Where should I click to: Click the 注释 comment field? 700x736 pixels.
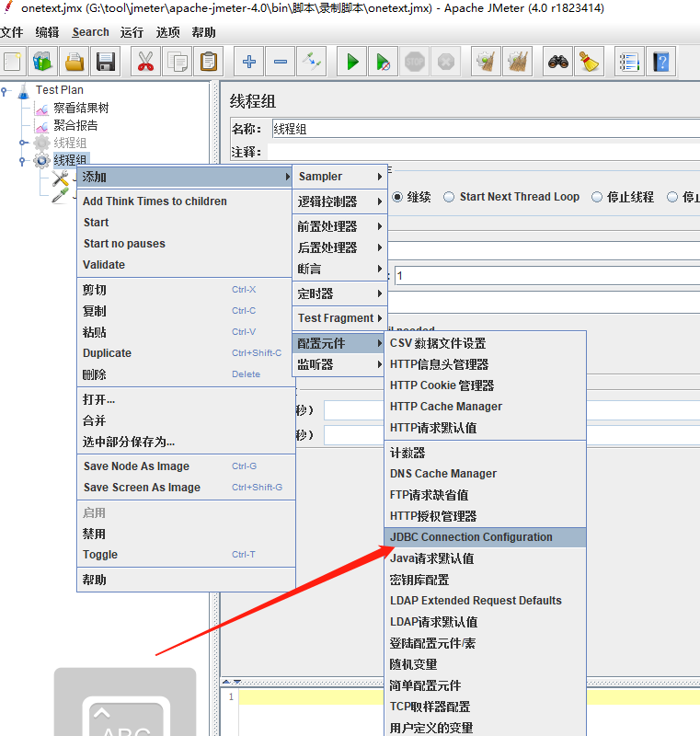coord(483,152)
